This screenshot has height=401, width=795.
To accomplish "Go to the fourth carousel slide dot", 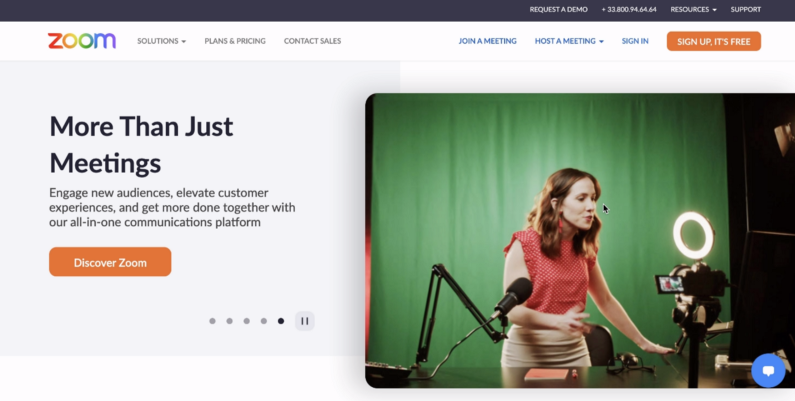I will (264, 321).
